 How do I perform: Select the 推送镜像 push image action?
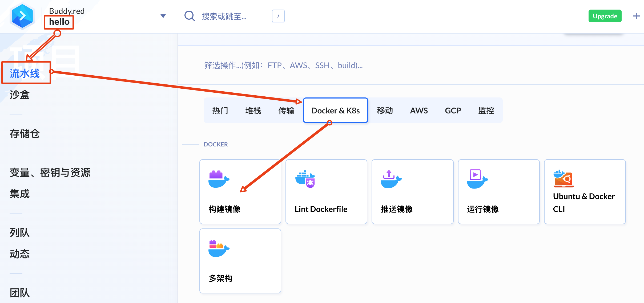(412, 192)
